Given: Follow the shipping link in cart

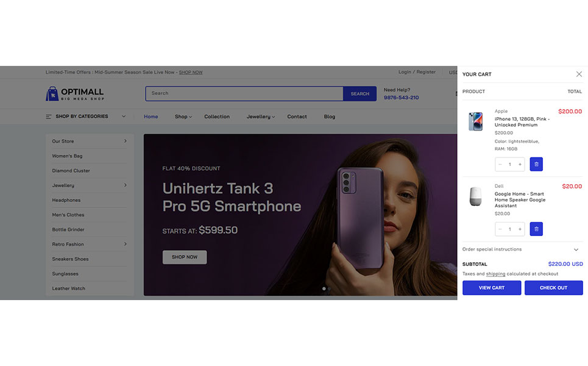Looking at the screenshot, I should coord(495,274).
